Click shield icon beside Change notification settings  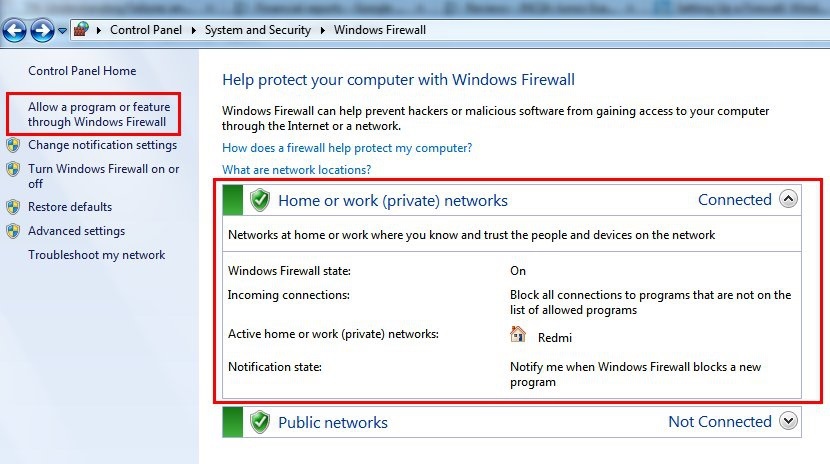[x=13, y=145]
